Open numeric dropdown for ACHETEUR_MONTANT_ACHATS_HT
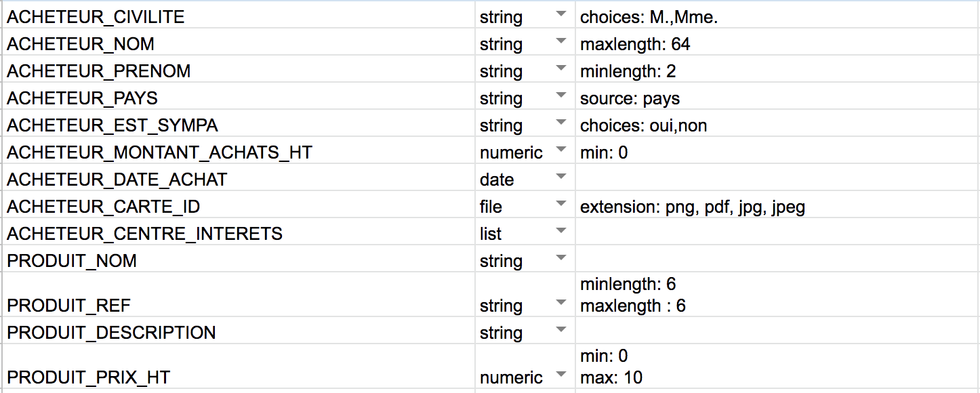The image size is (980, 393). click(x=560, y=150)
